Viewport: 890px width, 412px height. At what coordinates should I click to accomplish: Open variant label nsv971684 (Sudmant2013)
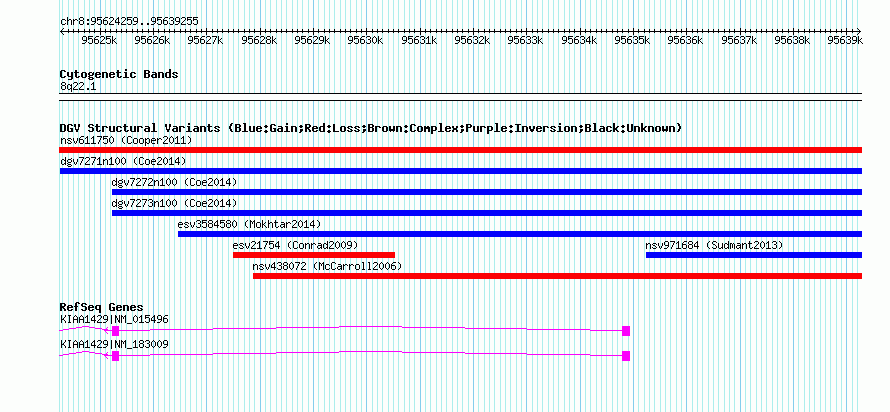714,245
